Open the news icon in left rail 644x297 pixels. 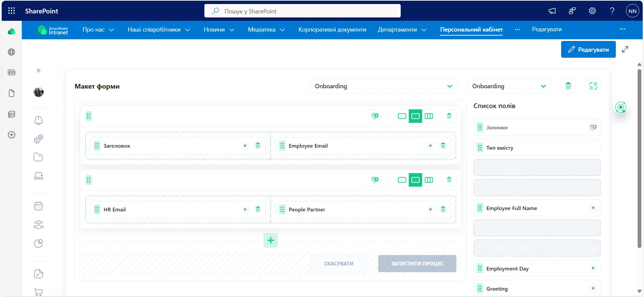click(11, 72)
